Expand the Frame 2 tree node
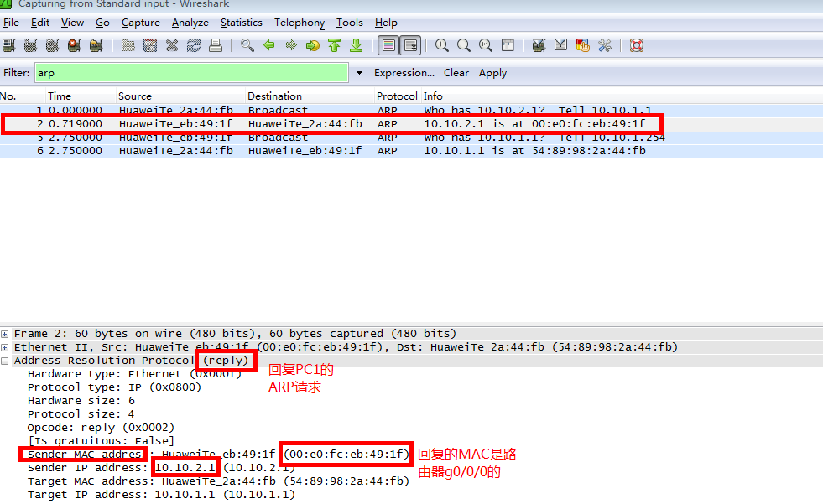The image size is (823, 504). [x=7, y=333]
